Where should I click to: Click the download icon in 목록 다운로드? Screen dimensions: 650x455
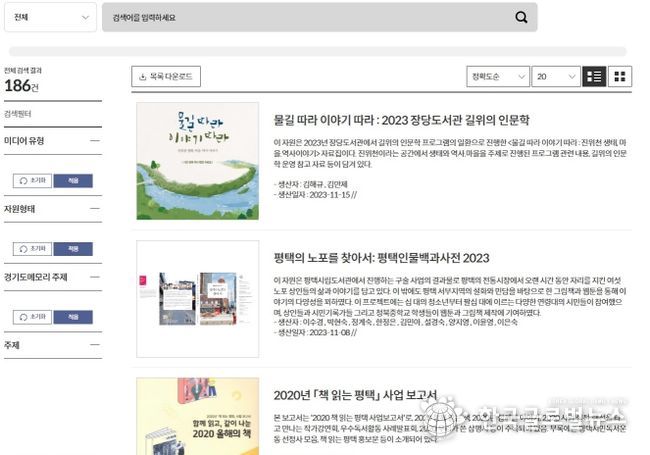(143, 77)
